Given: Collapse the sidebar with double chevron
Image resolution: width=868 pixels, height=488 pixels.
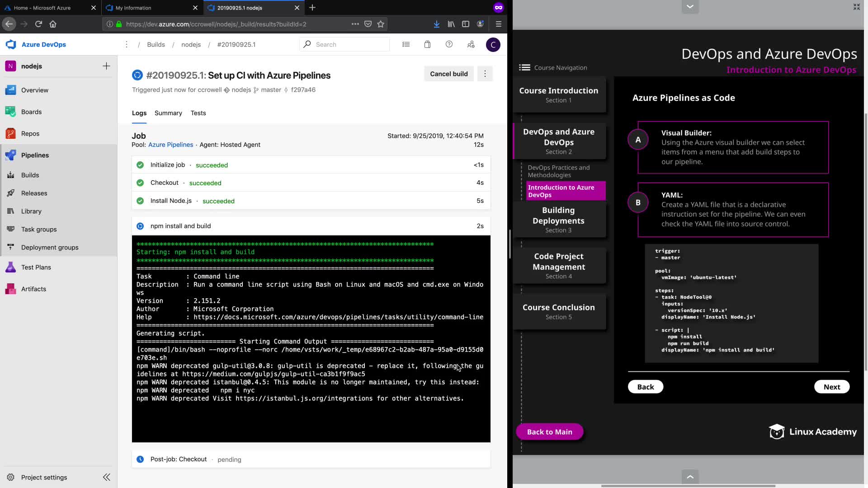Looking at the screenshot, I should (107, 477).
